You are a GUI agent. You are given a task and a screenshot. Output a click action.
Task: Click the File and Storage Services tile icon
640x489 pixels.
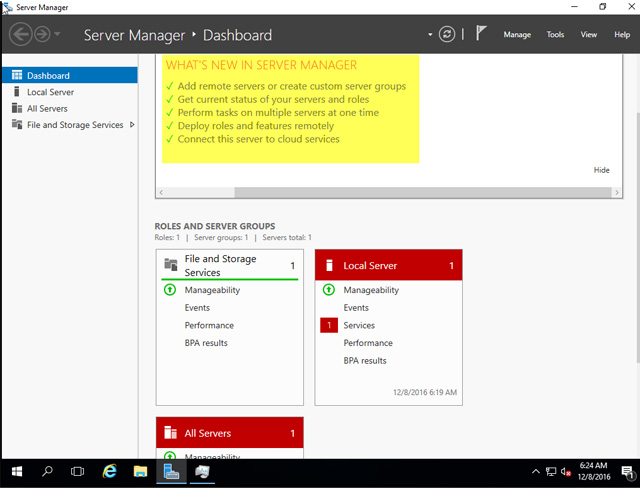coord(170,265)
